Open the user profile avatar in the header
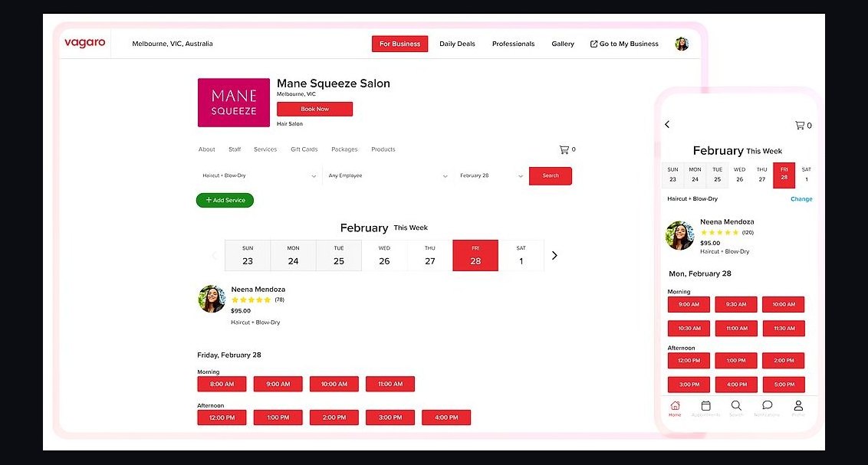 [x=682, y=44]
